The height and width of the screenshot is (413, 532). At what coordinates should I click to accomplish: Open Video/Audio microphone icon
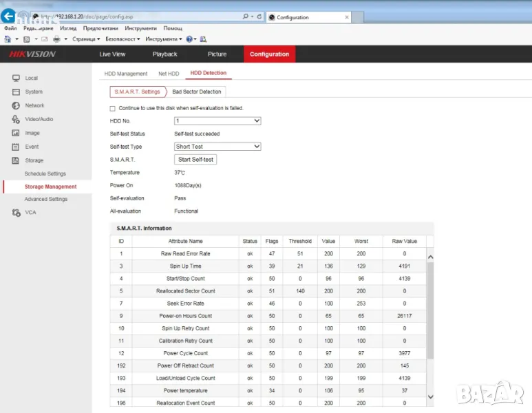(x=16, y=119)
